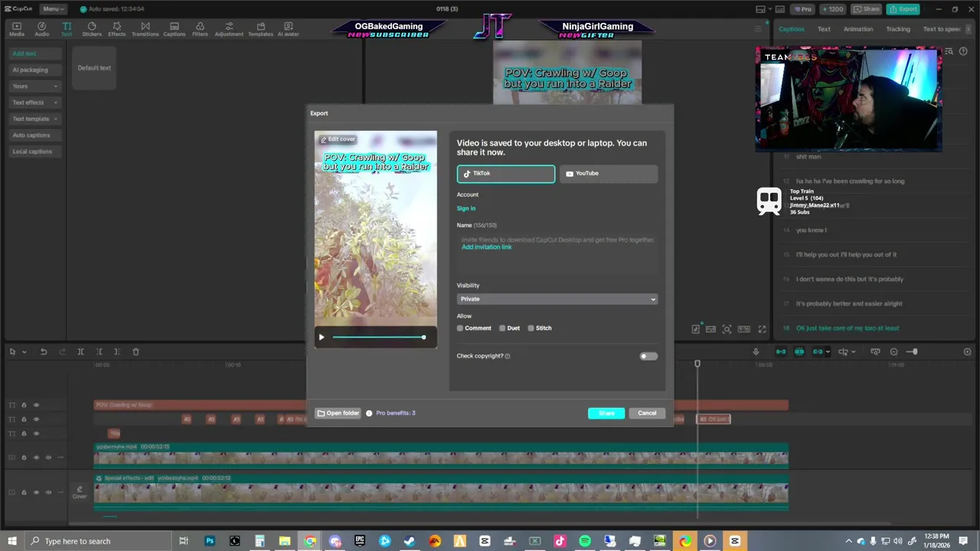Image resolution: width=980 pixels, height=551 pixels.
Task: Tick the Stitch checkbox
Action: pyautogui.click(x=531, y=328)
